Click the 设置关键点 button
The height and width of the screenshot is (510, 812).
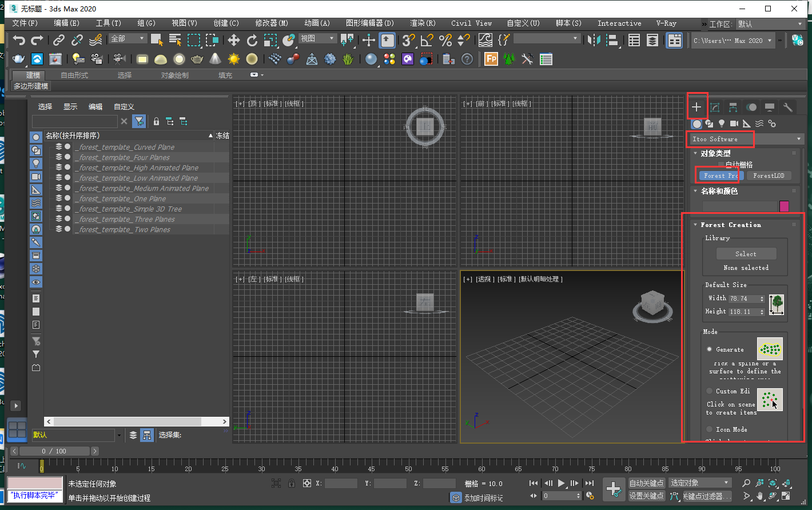pos(646,496)
